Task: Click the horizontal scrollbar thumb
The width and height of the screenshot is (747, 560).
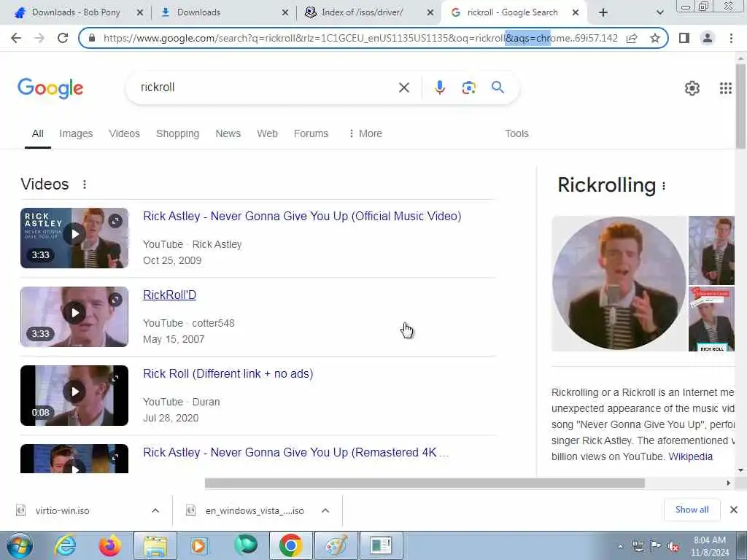Action: point(425,483)
